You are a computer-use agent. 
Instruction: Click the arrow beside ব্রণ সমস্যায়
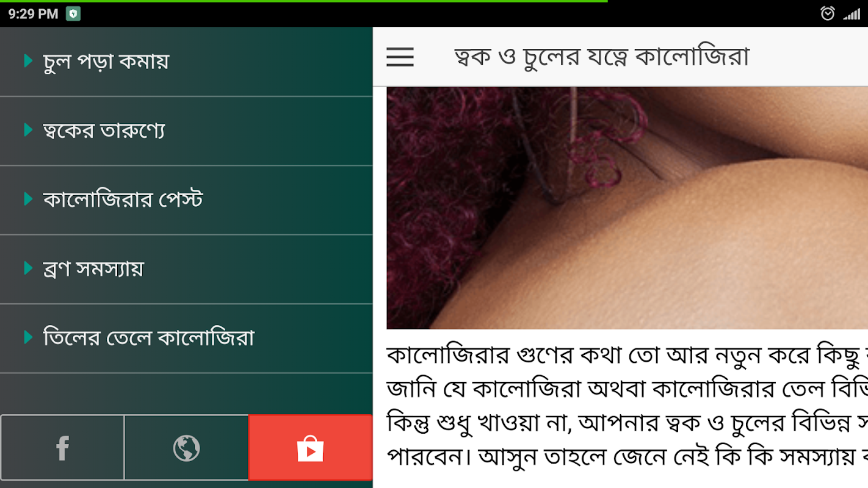click(28, 268)
